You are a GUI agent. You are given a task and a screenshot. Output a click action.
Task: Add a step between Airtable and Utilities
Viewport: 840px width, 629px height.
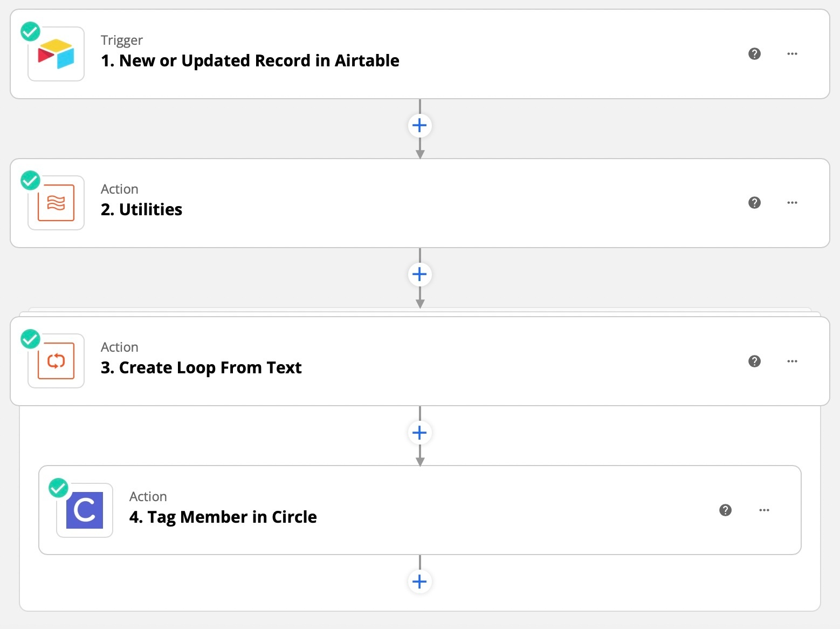pos(419,126)
